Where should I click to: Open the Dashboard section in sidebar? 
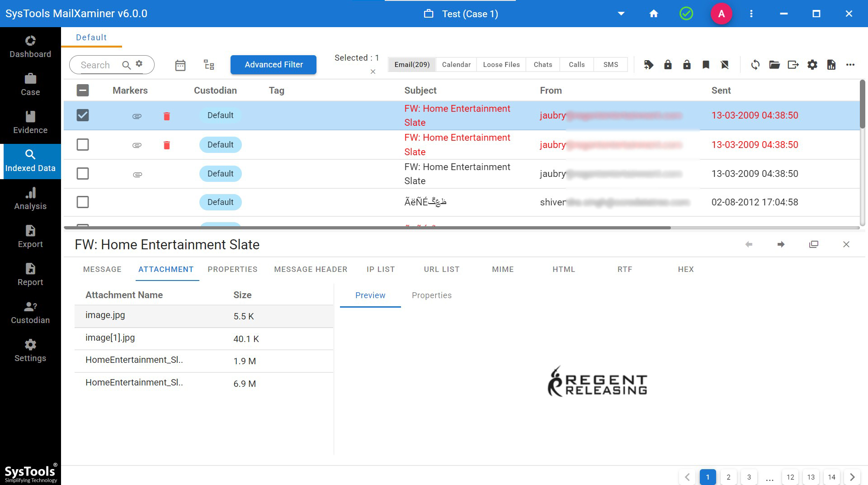pos(30,47)
